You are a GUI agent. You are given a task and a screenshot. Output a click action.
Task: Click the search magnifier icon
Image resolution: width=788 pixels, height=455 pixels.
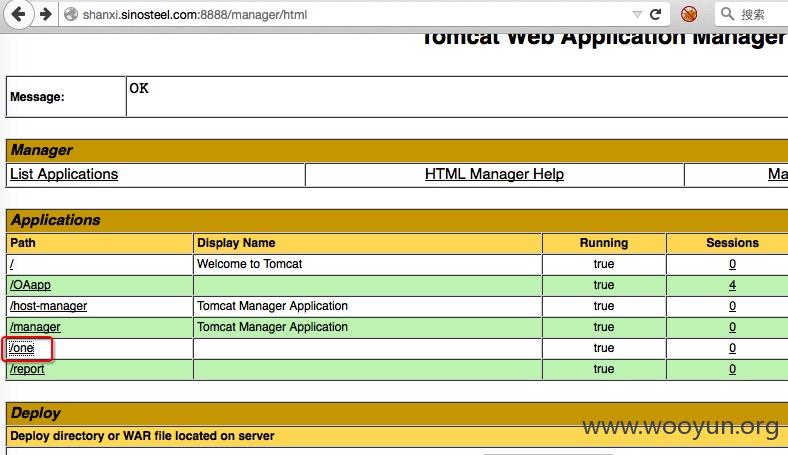coord(727,14)
